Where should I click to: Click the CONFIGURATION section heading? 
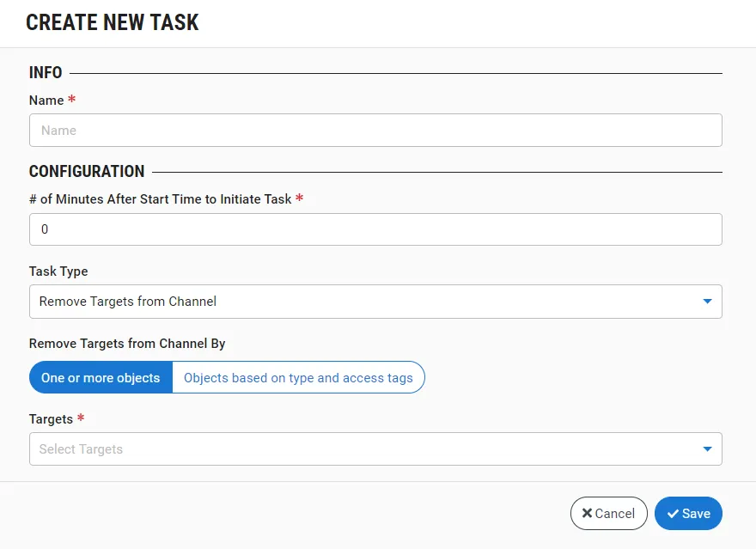(87, 172)
